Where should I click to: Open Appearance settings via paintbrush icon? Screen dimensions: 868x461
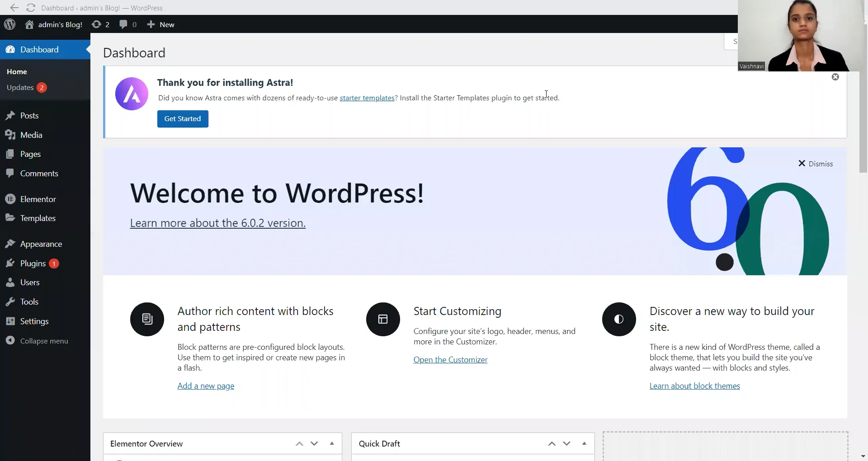click(x=10, y=244)
